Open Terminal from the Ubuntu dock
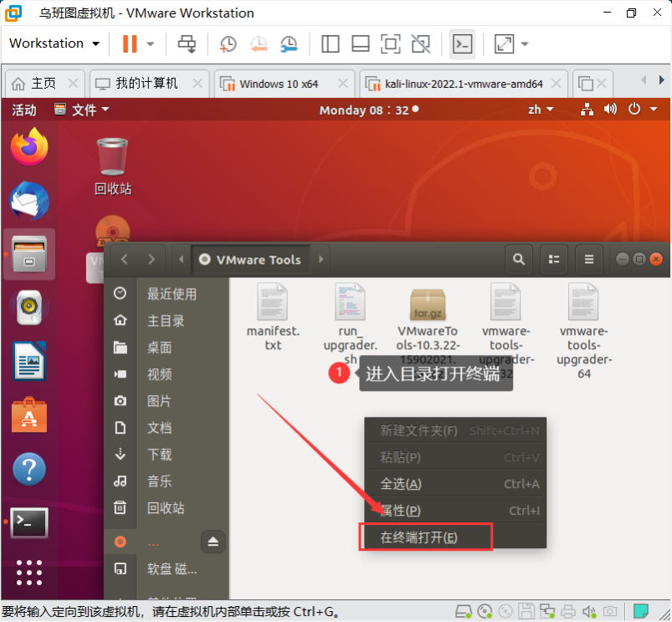 pos(29,522)
